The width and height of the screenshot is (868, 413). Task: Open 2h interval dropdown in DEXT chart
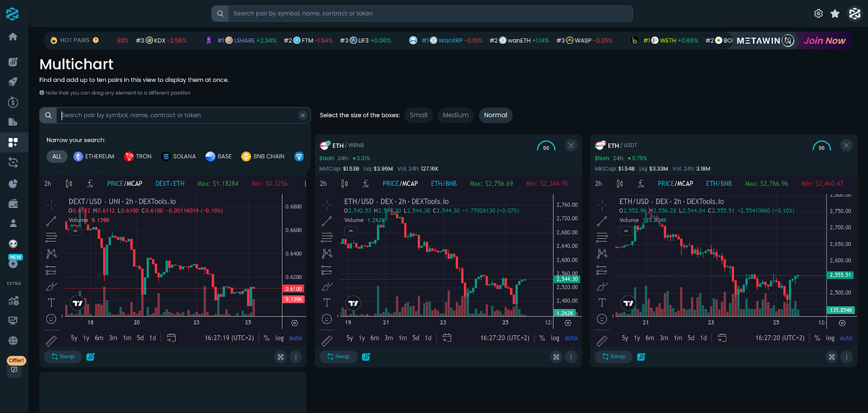(x=48, y=184)
